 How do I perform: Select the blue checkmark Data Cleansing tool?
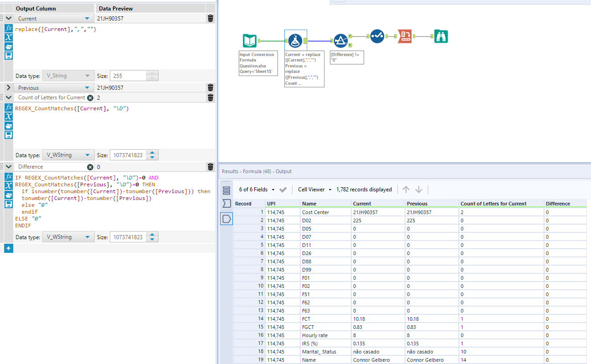coord(377,36)
